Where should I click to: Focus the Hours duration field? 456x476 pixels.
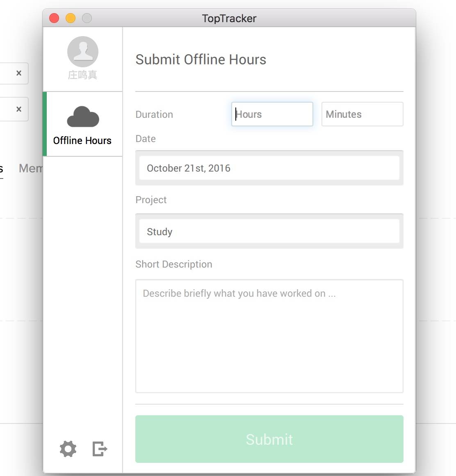tap(272, 114)
